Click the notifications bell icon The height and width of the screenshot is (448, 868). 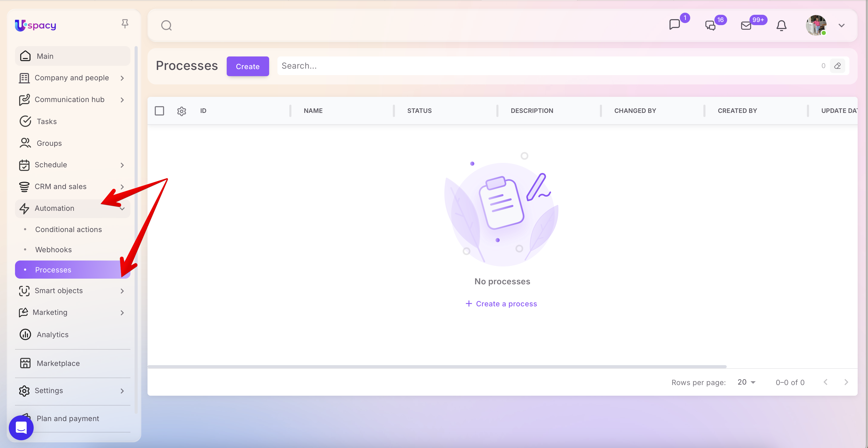pos(781,25)
